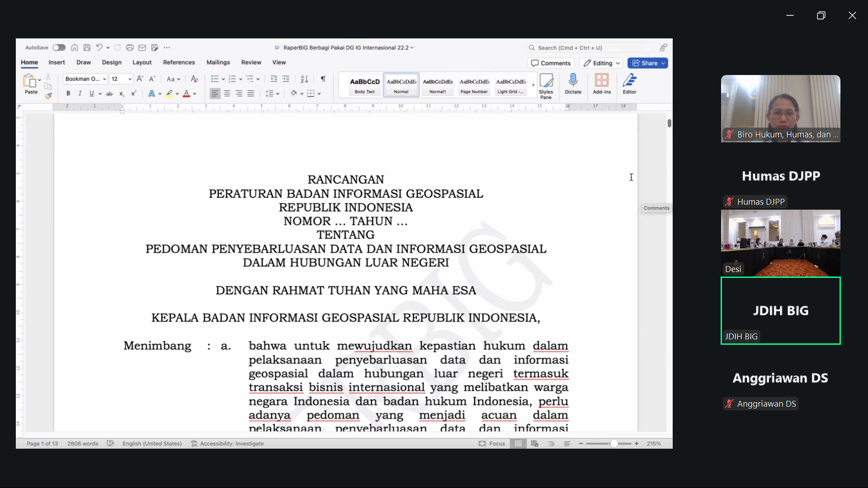Click the Sort A-Z icon
868x488 pixels.
coord(304,79)
